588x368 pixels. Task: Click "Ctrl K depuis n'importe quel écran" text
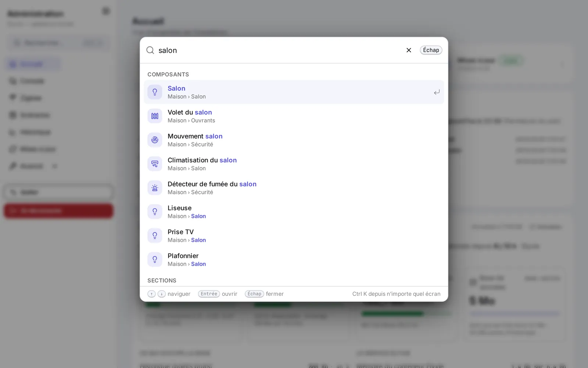pos(396,294)
